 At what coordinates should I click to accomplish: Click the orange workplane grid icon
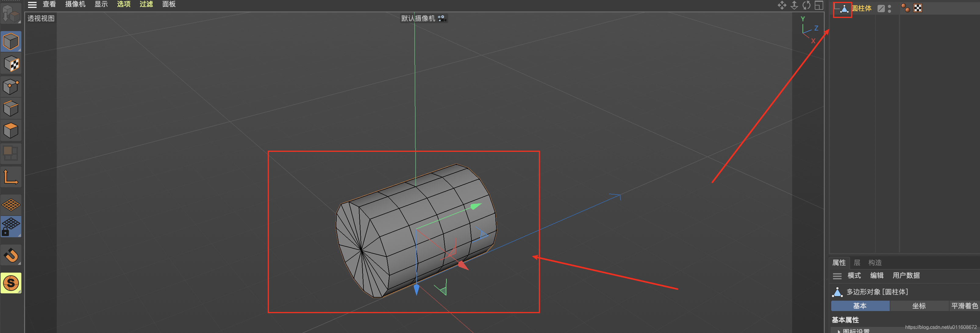point(11,205)
